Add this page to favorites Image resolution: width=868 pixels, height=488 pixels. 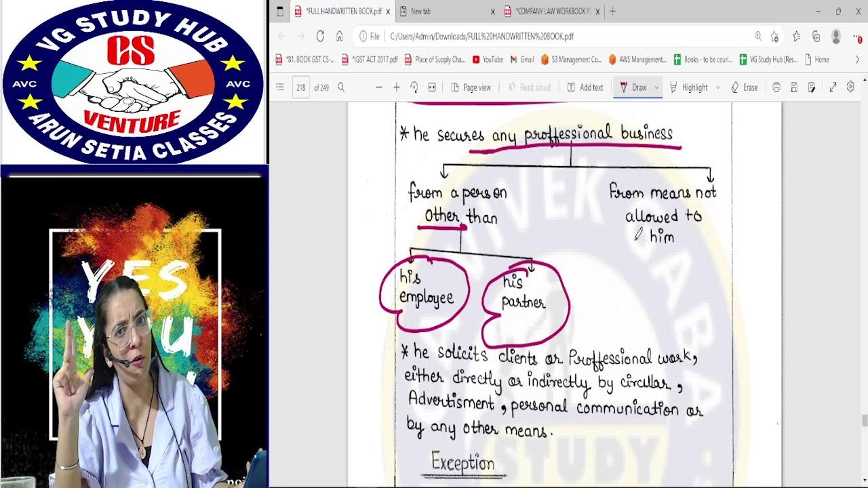pos(774,37)
